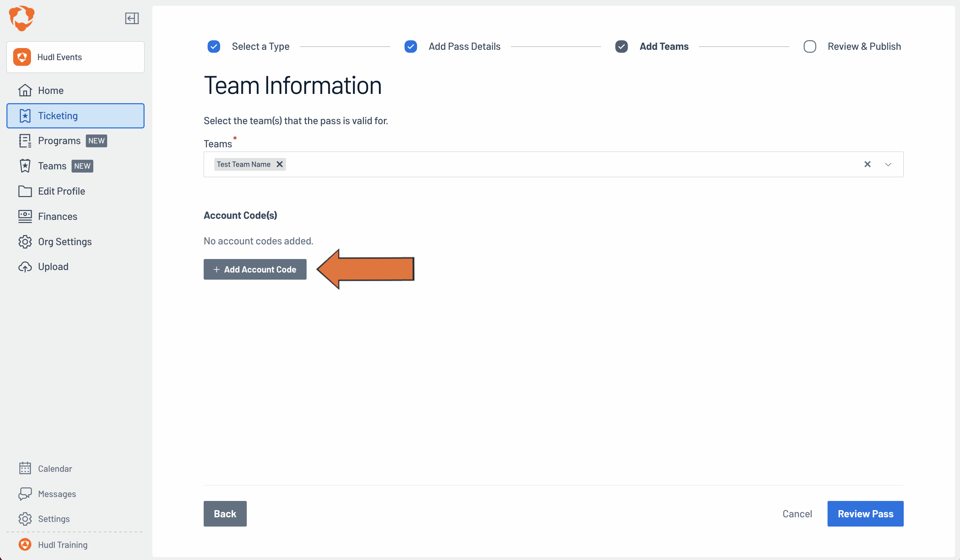Click the Review & Publish step circle
Screen dimensions: 960x560
[x=809, y=47]
